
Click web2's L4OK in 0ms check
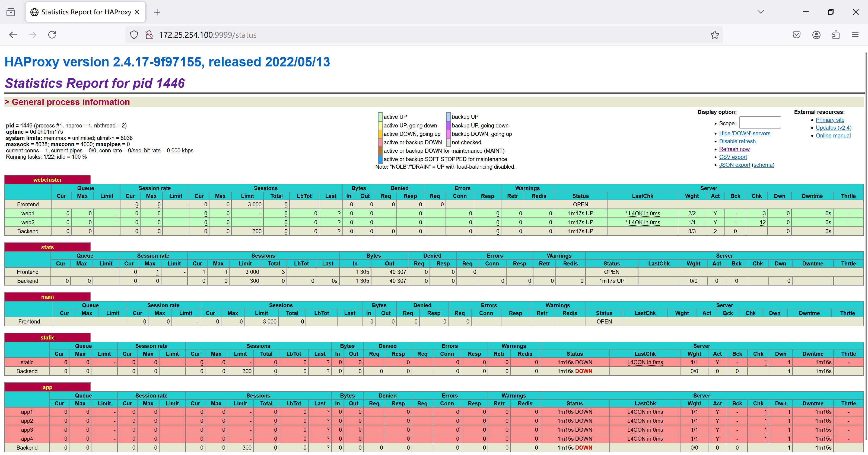[642, 222]
